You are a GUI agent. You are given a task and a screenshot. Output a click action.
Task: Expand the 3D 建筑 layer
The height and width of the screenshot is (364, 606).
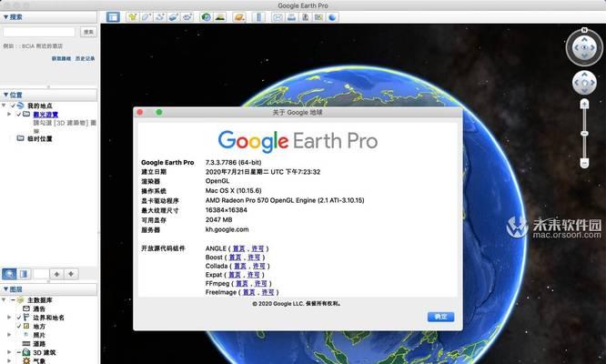pyautogui.click(x=9, y=352)
